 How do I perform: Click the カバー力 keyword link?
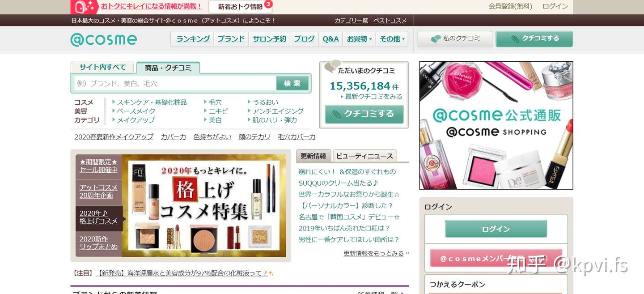point(174,137)
